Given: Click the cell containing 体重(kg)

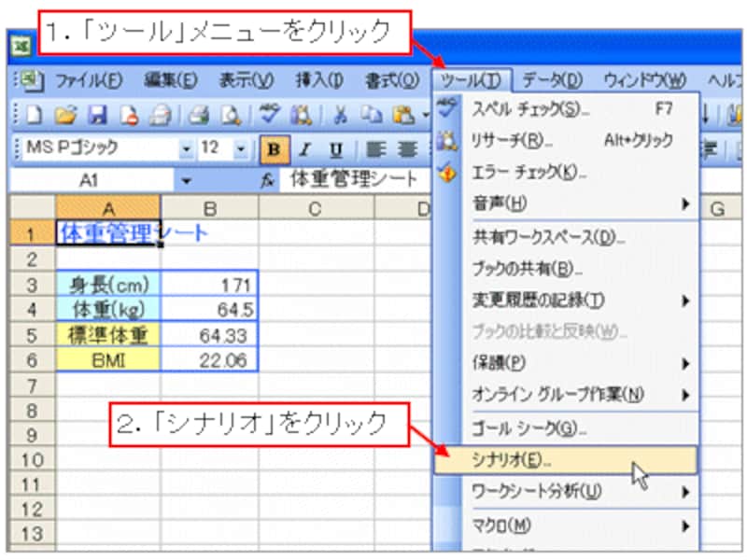Looking at the screenshot, I should coord(108,310).
